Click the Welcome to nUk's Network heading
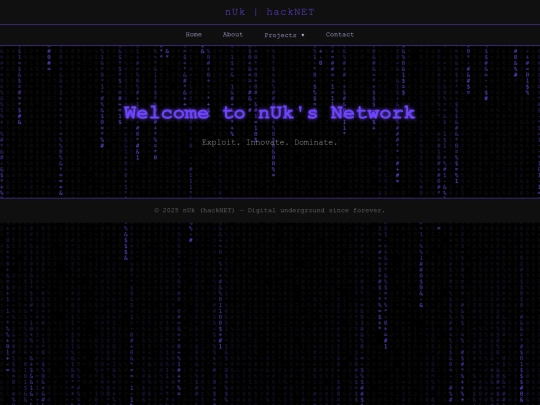Screen dimensions: 540x405 (x=270, y=113)
